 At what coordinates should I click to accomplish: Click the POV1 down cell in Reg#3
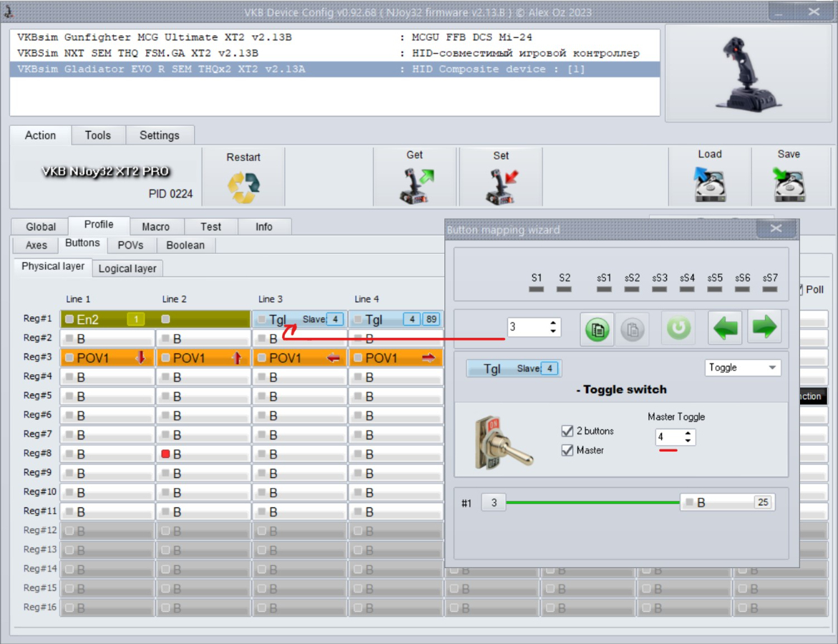[x=107, y=358]
